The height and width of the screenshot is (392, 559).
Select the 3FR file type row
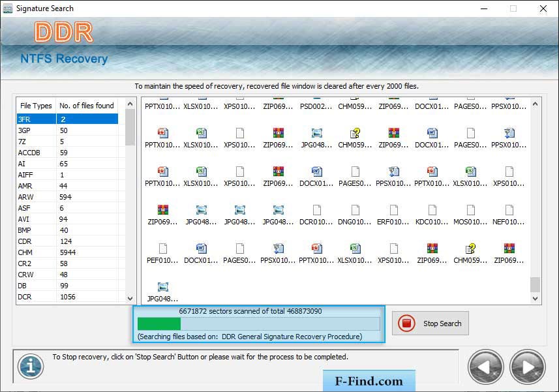[x=67, y=119]
